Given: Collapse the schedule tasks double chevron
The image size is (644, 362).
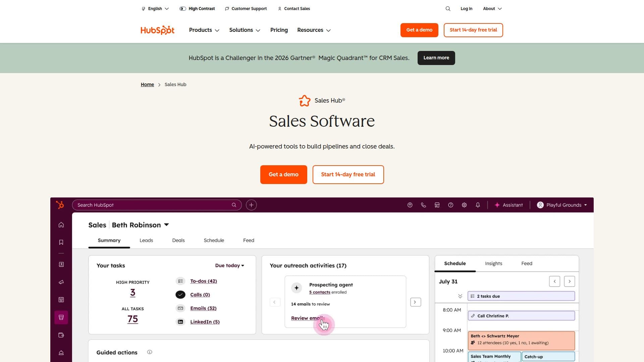Looking at the screenshot, I should point(460,296).
